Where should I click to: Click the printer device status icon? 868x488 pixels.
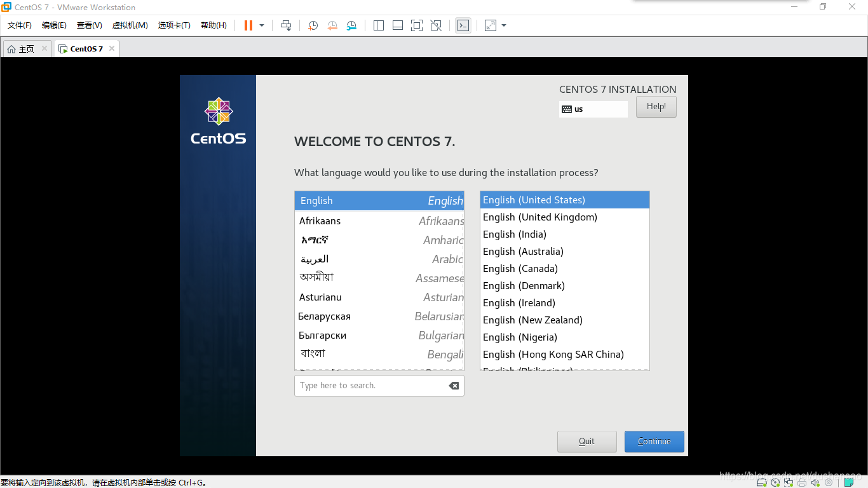[x=802, y=482]
